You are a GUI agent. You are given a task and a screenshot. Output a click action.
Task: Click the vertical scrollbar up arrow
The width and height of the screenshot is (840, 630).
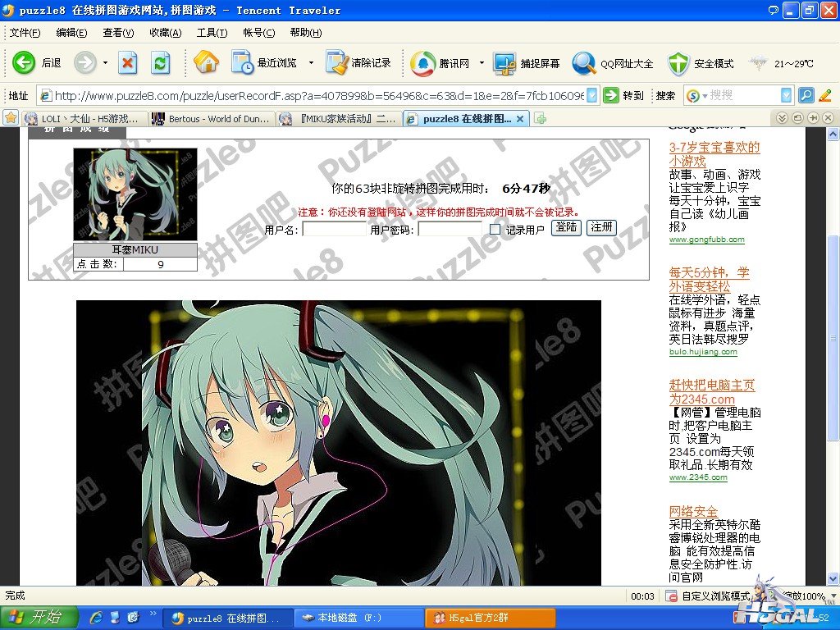coord(833,134)
